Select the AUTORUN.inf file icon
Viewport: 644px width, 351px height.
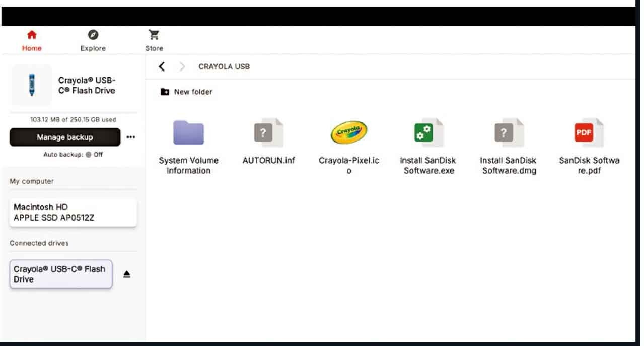coord(268,133)
